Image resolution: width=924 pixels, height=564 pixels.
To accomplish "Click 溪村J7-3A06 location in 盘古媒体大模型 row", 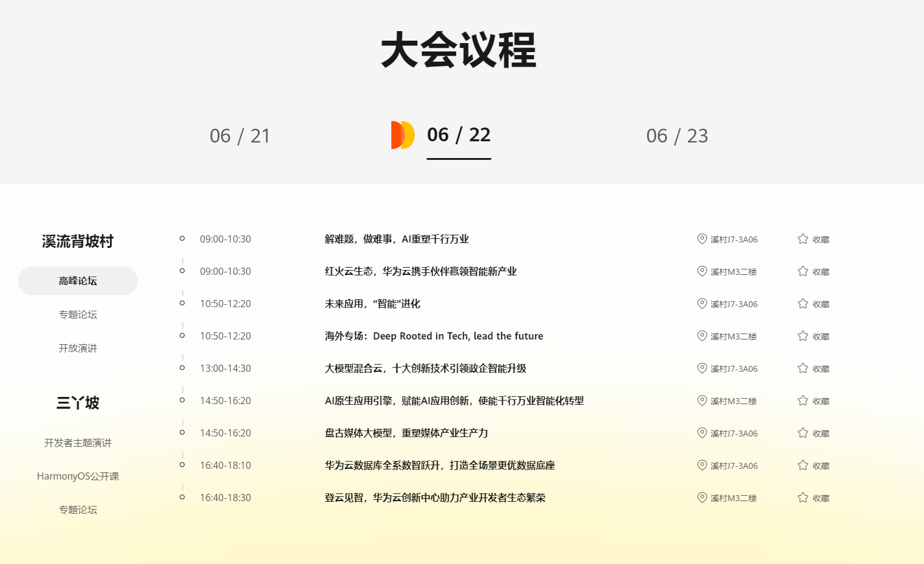I will coord(734,433).
